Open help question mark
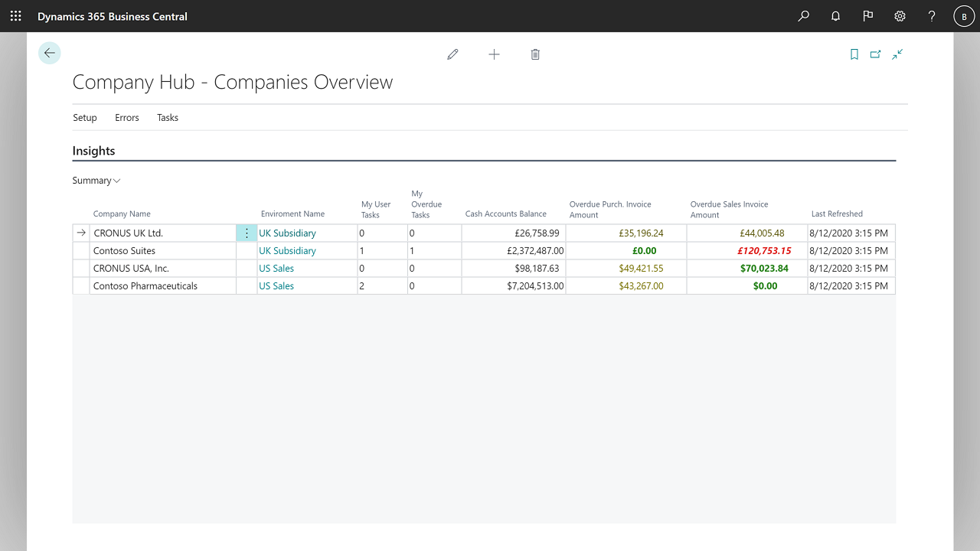This screenshot has width=980, height=551. [x=932, y=16]
